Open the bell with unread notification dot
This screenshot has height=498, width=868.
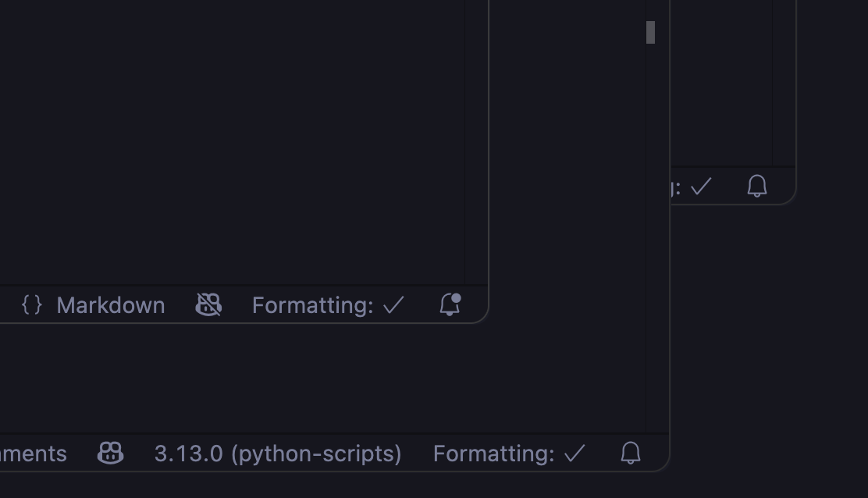[450, 304]
